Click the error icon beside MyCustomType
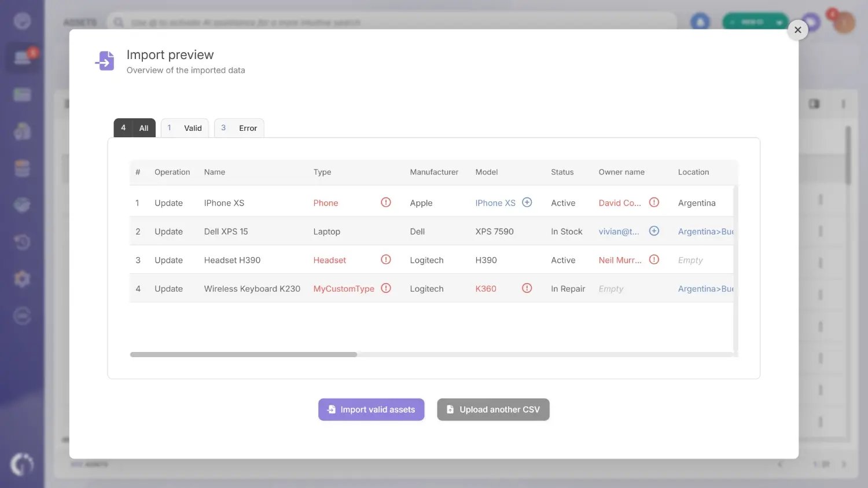This screenshot has height=488, width=868. pos(386,288)
